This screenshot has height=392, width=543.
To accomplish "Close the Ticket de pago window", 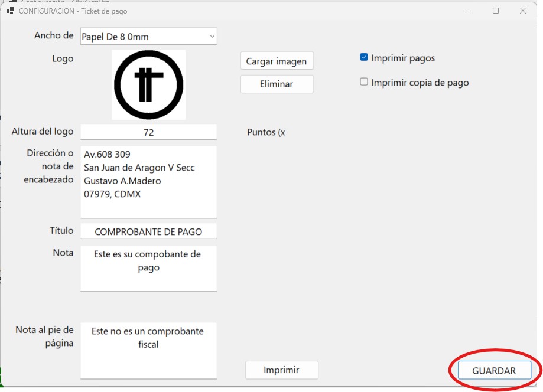I will [x=523, y=11].
